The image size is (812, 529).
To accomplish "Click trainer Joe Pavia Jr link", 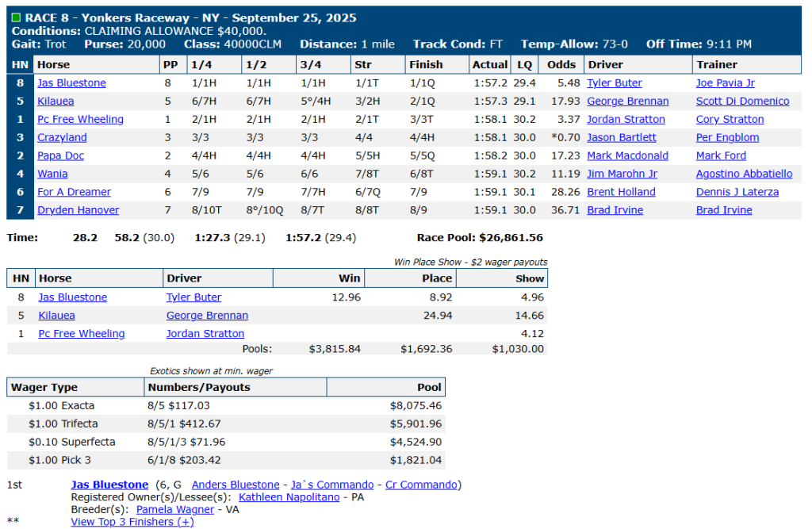I will point(726,83).
